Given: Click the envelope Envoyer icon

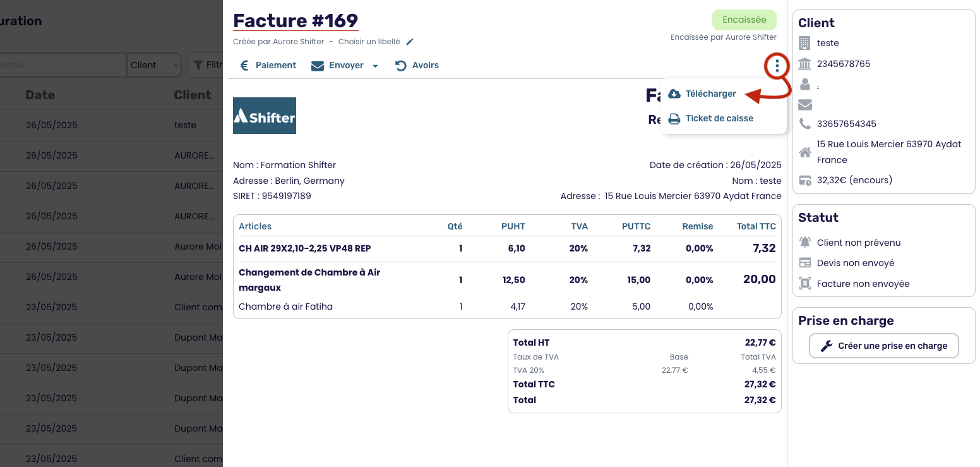Looking at the screenshot, I should [318, 66].
